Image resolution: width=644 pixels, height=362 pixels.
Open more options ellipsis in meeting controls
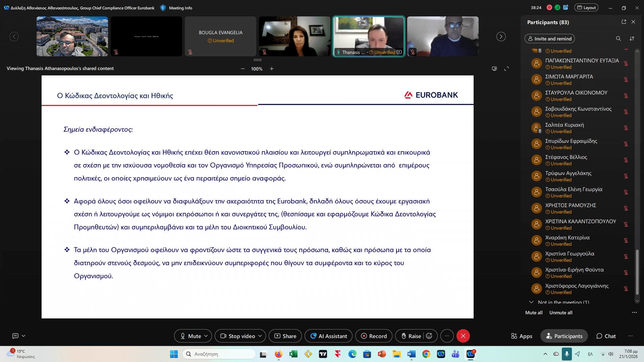click(x=447, y=336)
